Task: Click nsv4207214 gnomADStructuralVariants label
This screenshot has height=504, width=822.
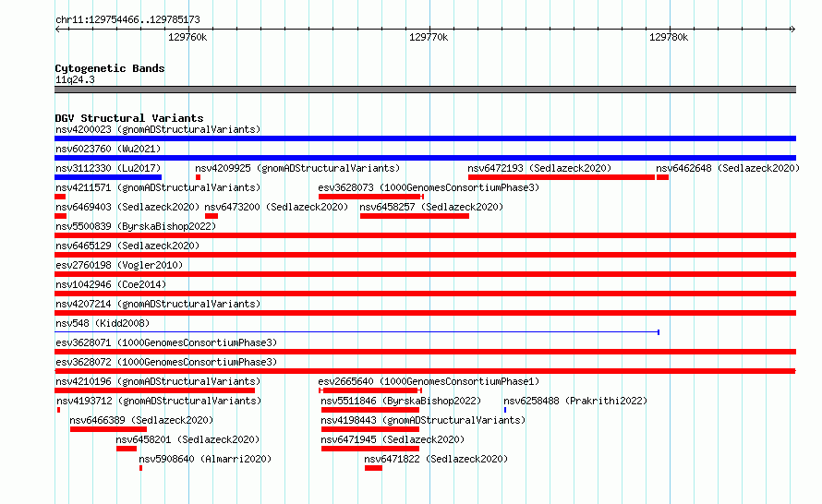Action: point(158,304)
